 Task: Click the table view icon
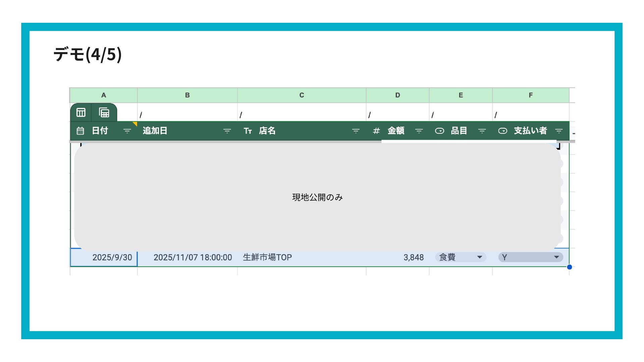pyautogui.click(x=81, y=113)
